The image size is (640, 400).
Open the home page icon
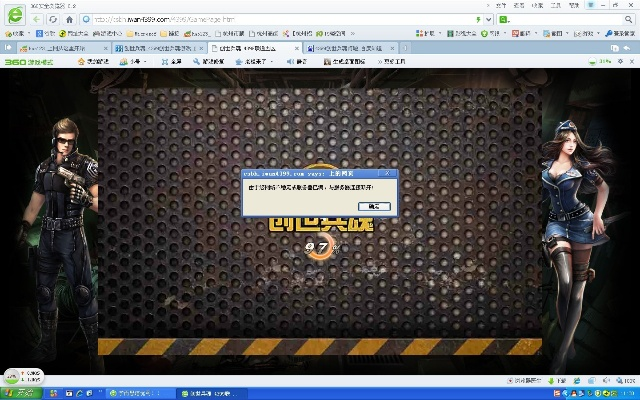click(x=69, y=19)
